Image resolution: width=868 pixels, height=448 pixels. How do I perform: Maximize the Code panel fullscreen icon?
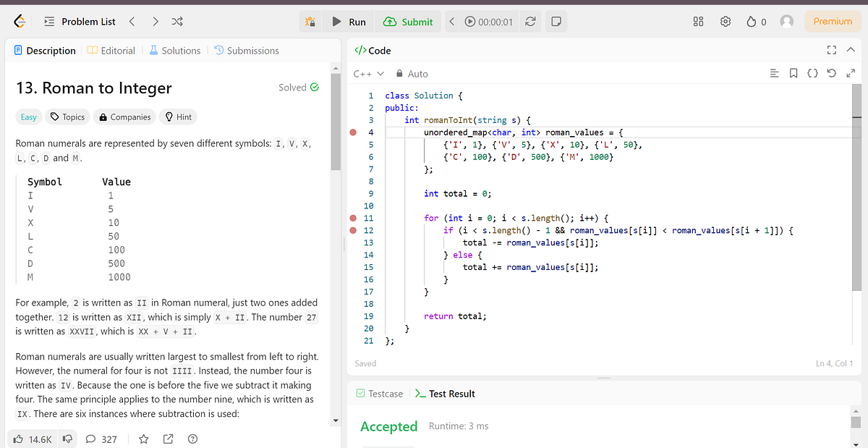pyautogui.click(x=831, y=50)
